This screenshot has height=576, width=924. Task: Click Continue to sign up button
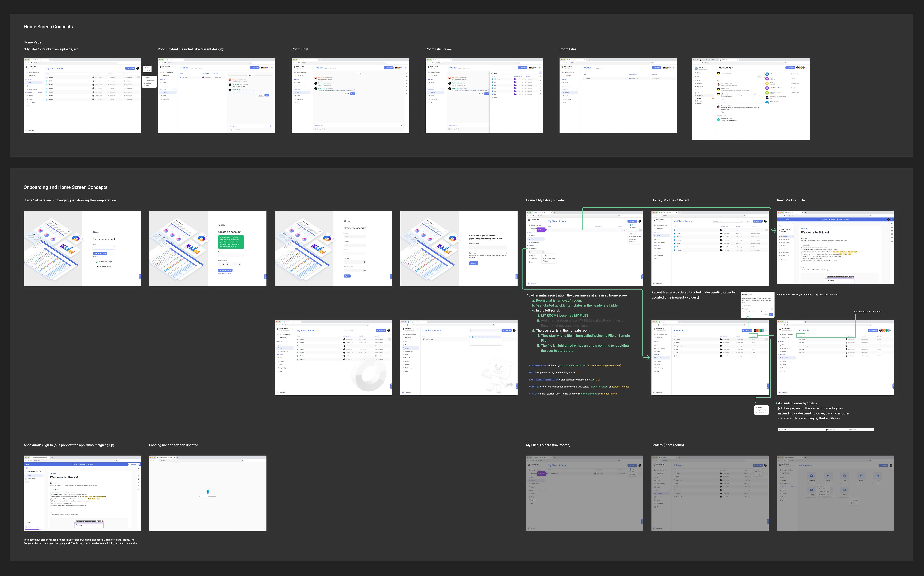225,270
